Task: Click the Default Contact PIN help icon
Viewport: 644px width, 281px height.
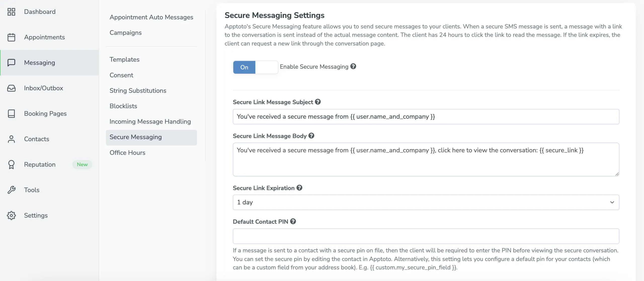Action: (293, 222)
